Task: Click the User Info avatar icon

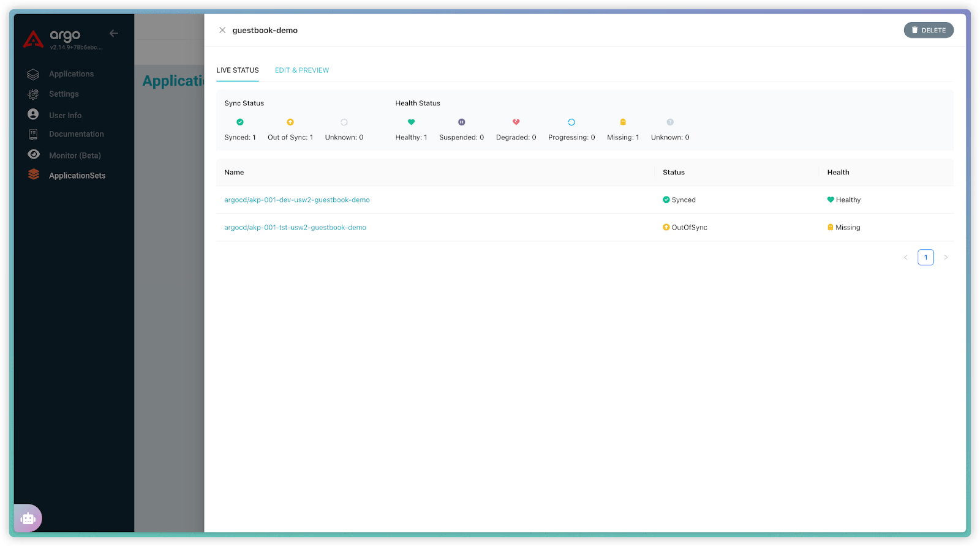Action: [x=33, y=114]
